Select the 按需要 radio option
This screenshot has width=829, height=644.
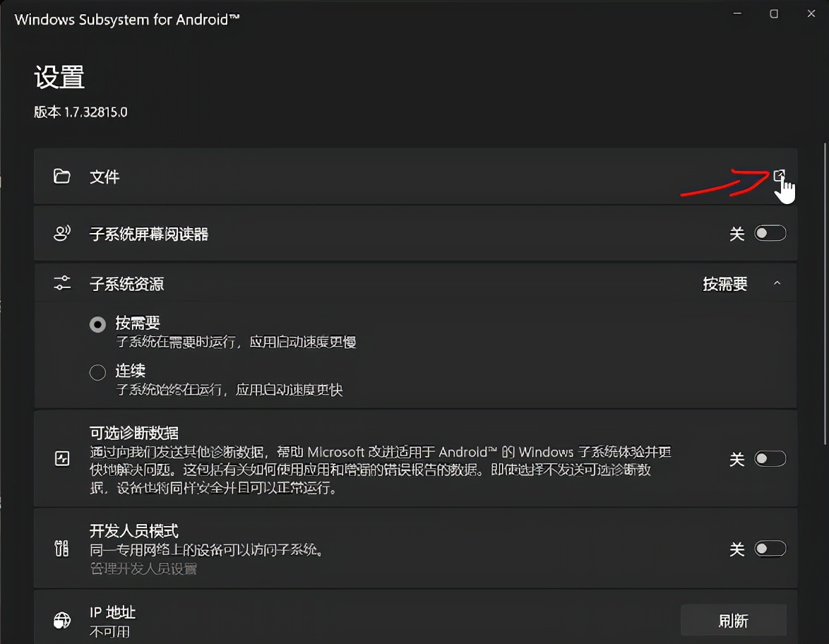click(x=97, y=323)
